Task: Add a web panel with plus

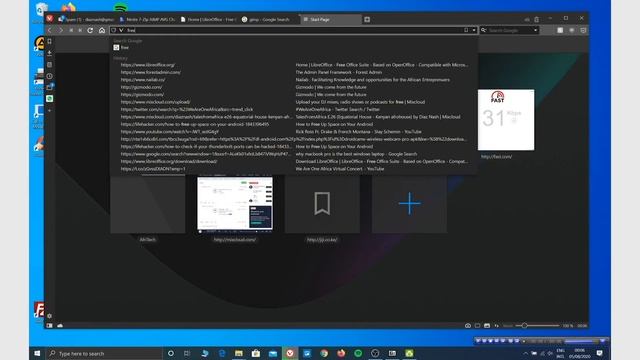Action: tap(49, 110)
